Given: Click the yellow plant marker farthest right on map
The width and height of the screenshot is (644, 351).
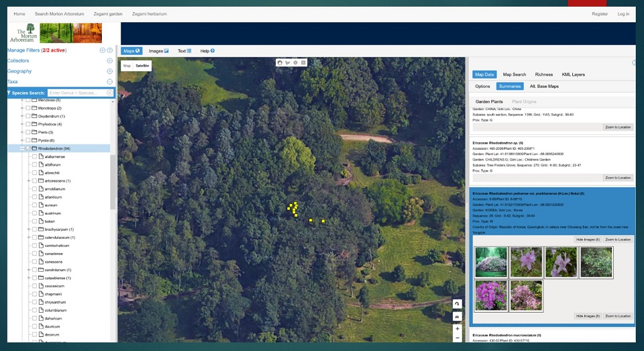Looking at the screenshot, I should [x=323, y=221].
